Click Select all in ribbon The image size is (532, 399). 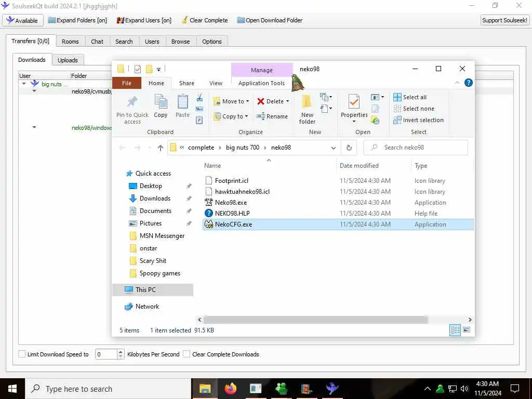(410, 97)
